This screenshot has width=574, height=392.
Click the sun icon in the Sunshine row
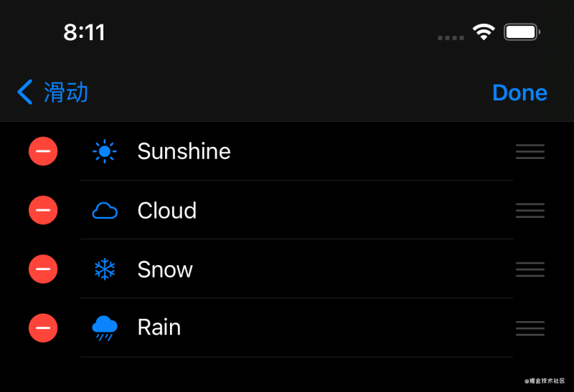(105, 151)
